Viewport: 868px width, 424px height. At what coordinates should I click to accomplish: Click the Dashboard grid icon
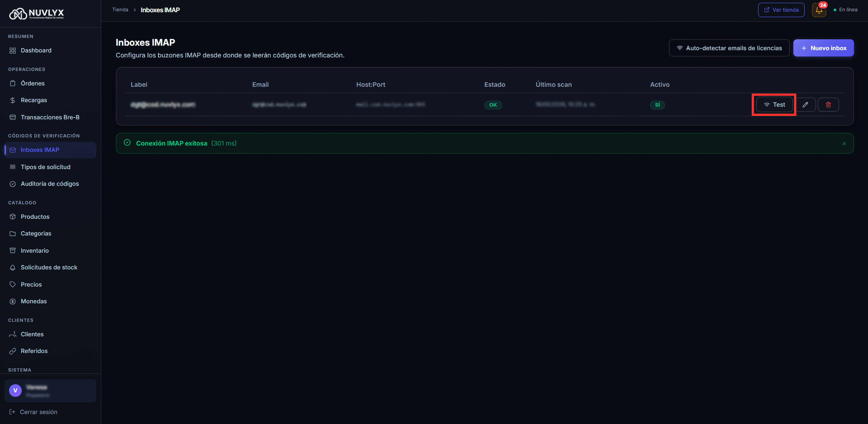click(12, 51)
